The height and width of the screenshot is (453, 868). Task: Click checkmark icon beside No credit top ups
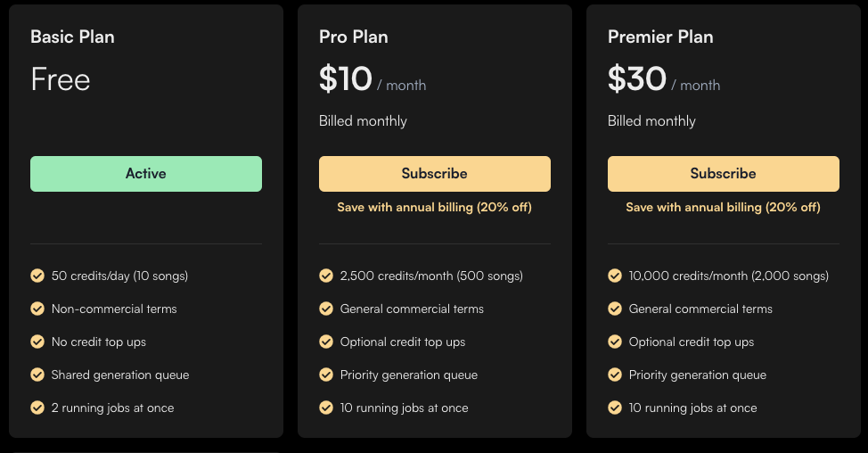[37, 342]
